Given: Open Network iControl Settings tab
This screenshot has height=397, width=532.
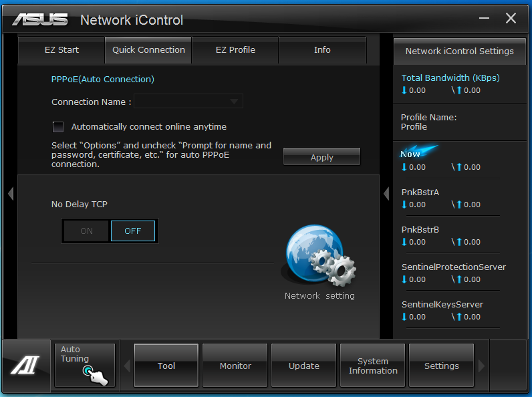Looking at the screenshot, I should point(459,51).
